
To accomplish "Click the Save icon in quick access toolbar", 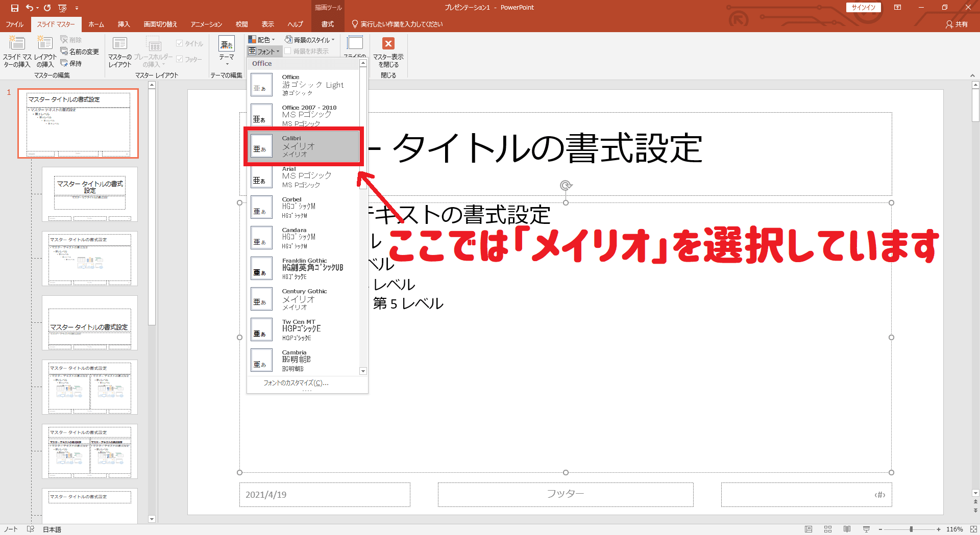I will point(14,8).
